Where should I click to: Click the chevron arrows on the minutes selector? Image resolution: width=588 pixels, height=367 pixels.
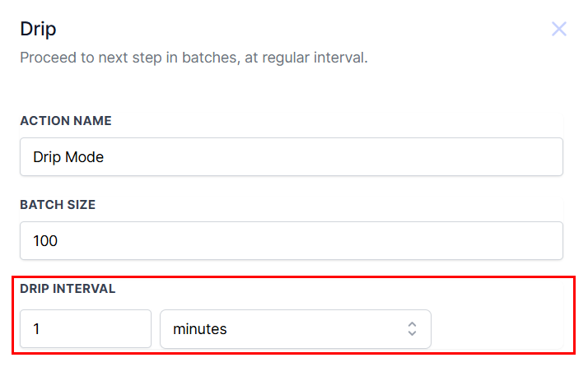click(x=413, y=329)
